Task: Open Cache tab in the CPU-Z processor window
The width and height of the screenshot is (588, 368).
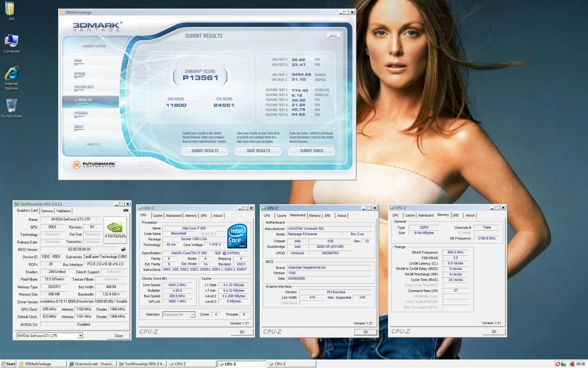Action: coord(158,216)
